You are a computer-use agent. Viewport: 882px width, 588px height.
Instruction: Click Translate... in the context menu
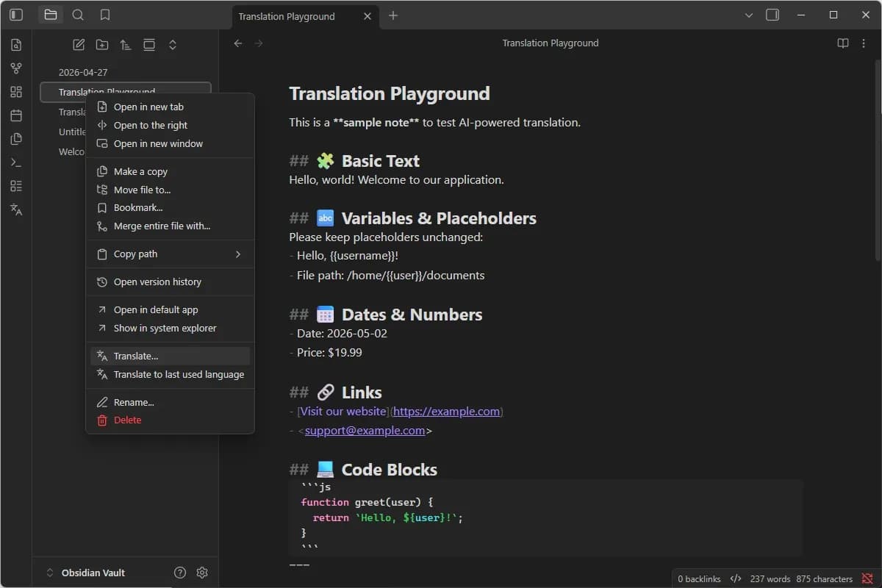(170, 356)
